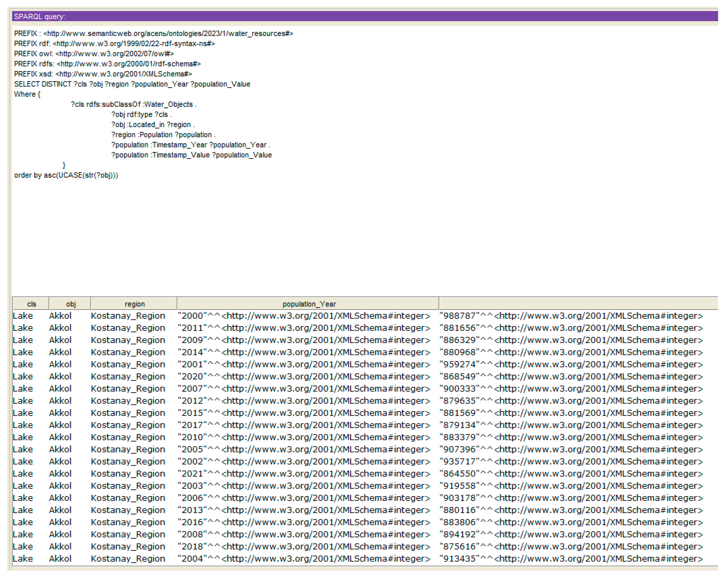Click the order by asc line

(x=66, y=175)
